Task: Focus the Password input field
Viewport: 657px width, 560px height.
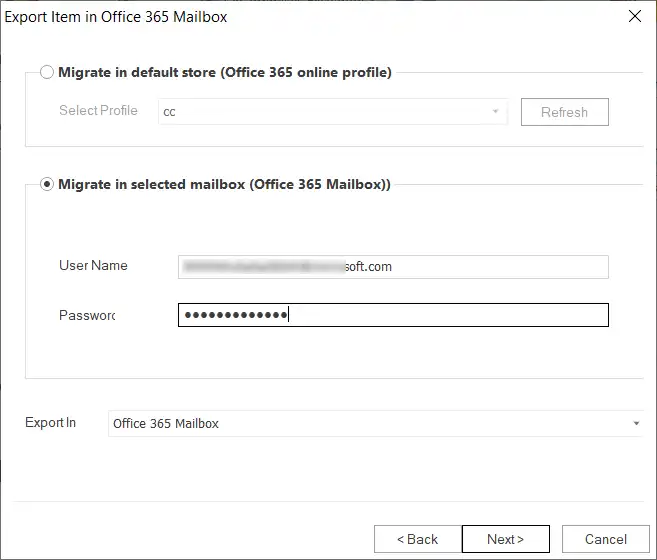Action: [x=393, y=315]
